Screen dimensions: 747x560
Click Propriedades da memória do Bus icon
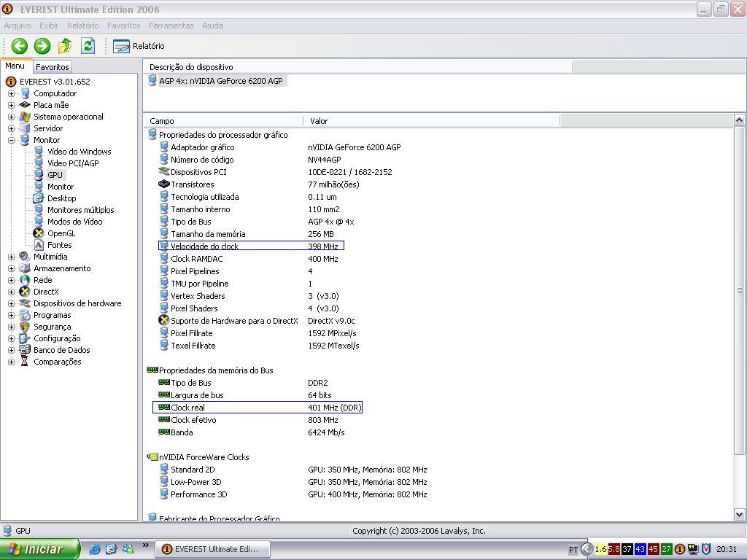coord(152,370)
